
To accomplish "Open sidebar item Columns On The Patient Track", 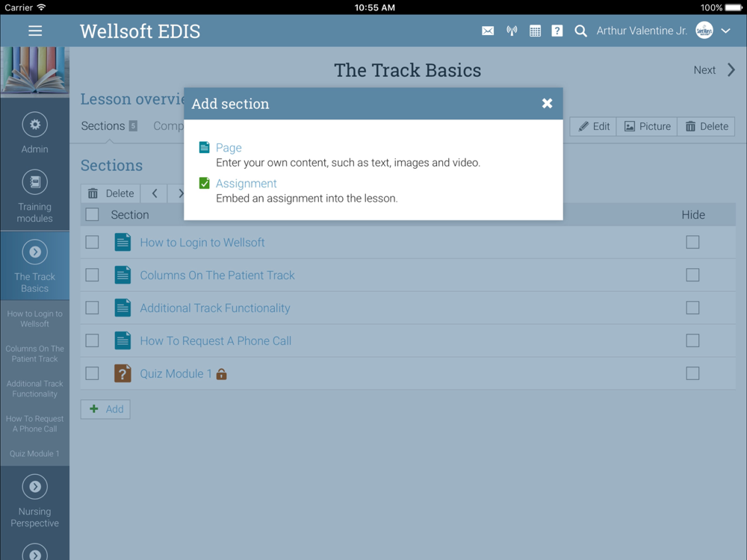I will coord(35,354).
